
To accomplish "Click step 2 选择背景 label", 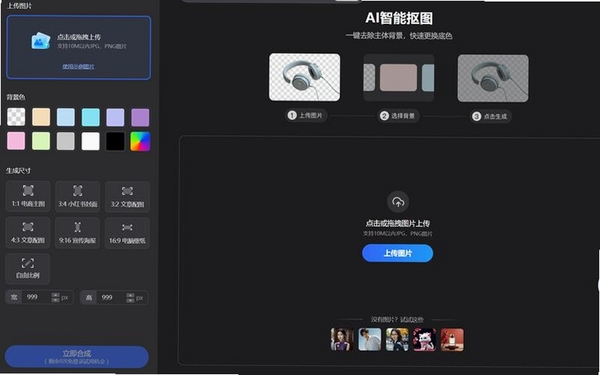I will pos(398,116).
